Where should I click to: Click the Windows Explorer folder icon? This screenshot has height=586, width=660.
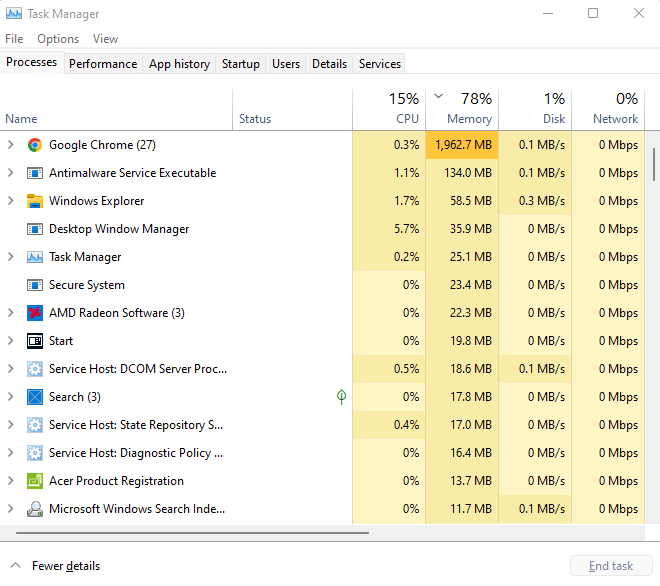[35, 201]
